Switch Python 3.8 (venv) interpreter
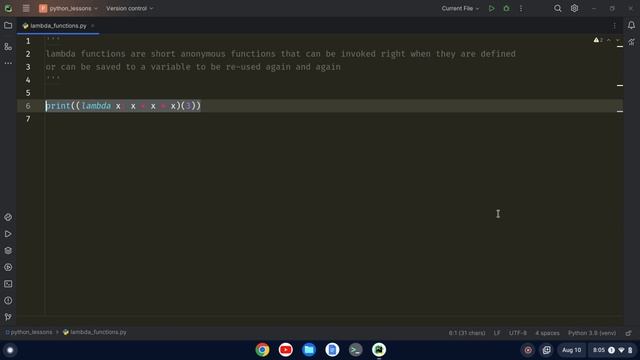This screenshot has height=360, width=640. click(592, 333)
